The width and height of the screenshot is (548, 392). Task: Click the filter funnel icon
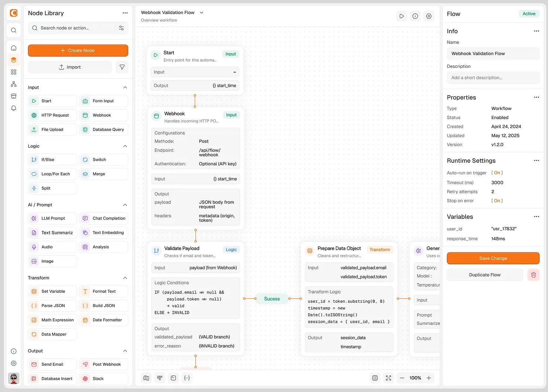pyautogui.click(x=122, y=67)
